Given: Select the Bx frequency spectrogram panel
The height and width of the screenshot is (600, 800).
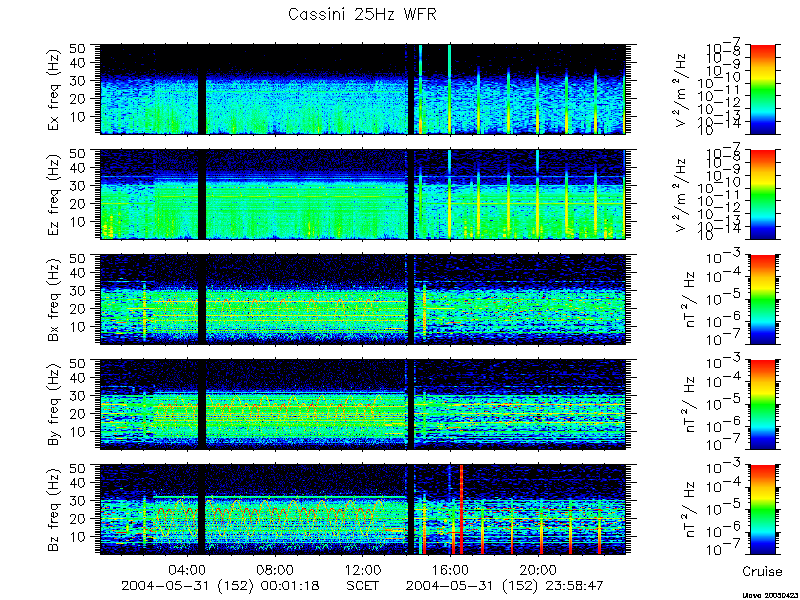Looking at the screenshot, I should tap(363, 299).
